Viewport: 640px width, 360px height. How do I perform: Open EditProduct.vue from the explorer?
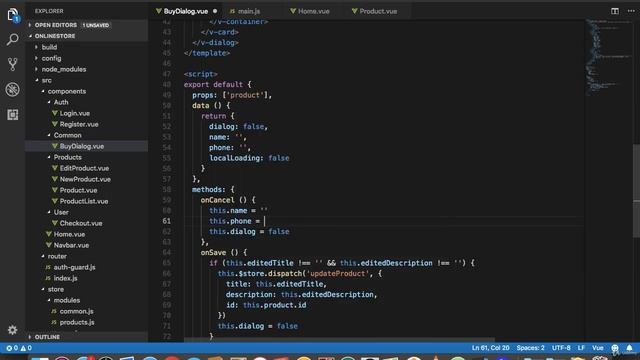tap(87, 168)
